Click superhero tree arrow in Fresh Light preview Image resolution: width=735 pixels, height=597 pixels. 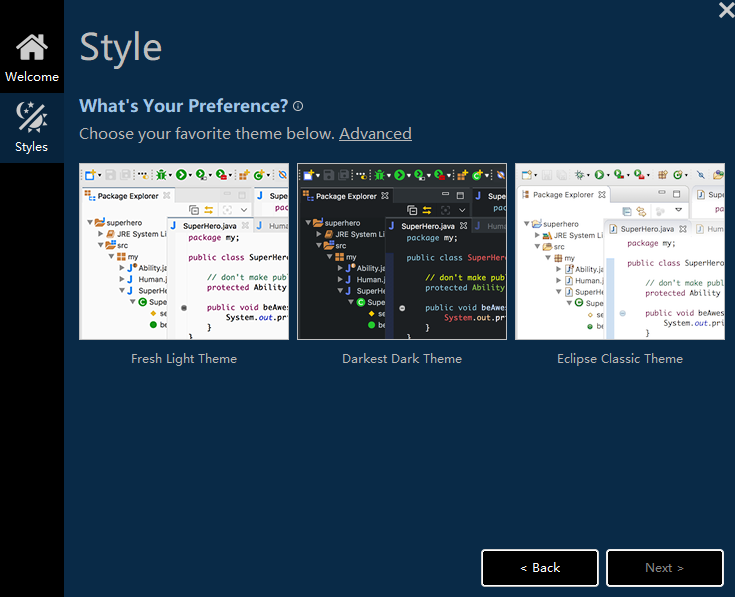90,223
